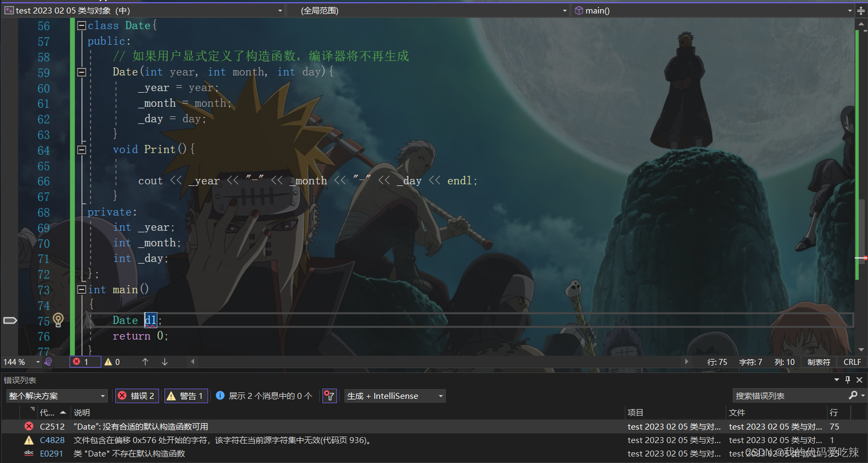Click line number 66 in the gutter
Image resolution: width=868 pixels, height=463 pixels.
point(44,182)
